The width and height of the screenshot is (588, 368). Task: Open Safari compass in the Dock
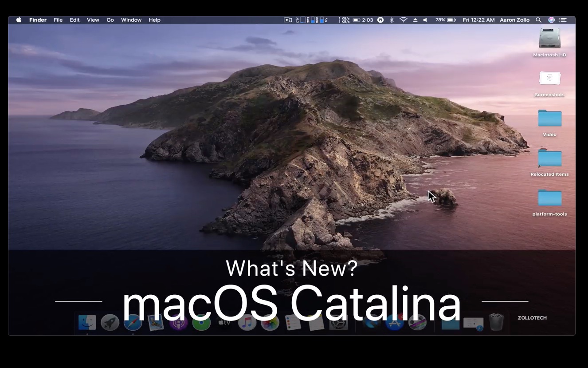point(133,322)
